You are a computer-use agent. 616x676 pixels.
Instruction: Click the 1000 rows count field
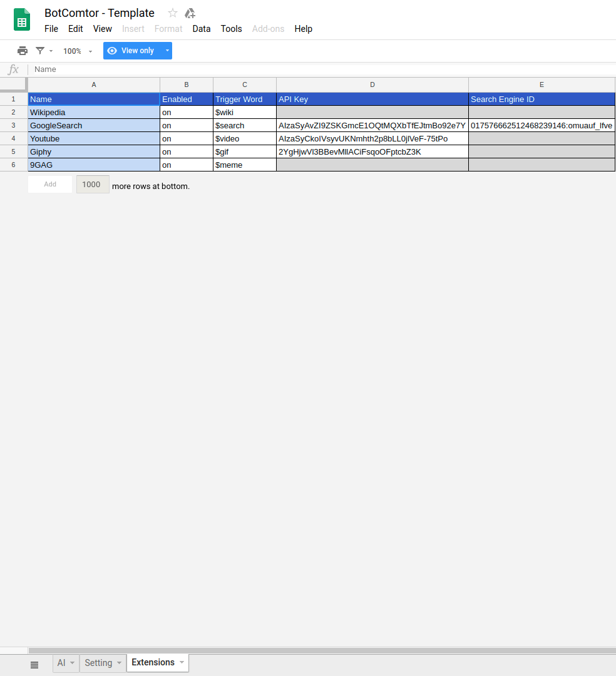coord(93,185)
